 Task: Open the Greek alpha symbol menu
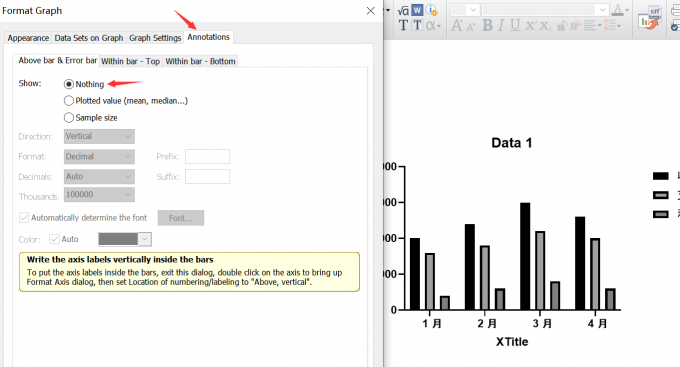click(433, 26)
